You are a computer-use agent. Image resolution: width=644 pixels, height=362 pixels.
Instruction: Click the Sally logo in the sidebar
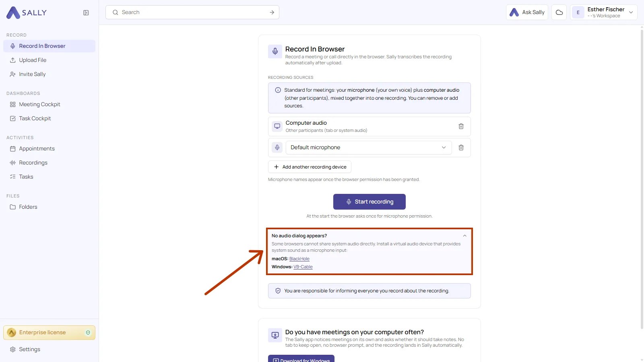(27, 12)
